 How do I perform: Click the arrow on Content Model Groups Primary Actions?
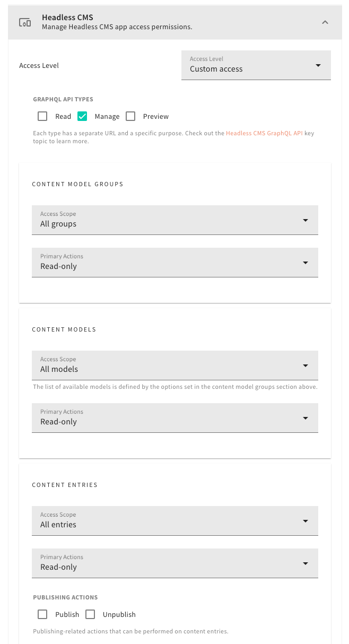point(306,262)
